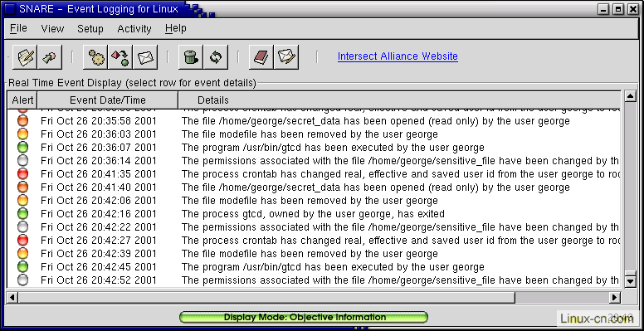This screenshot has height=331, width=644.
Task: Click the vertical scrollbar track
Action: (630, 189)
